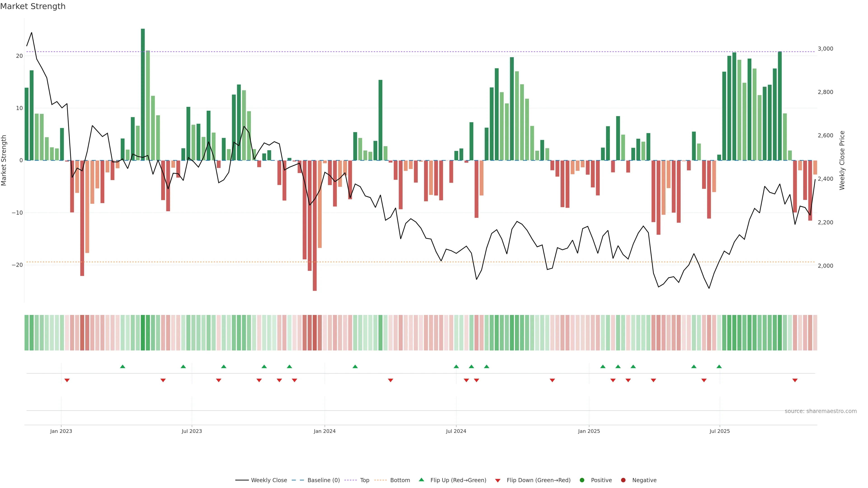Click the 3,000 label on the price axis
Image resolution: width=868 pixels, height=488 pixels.
825,49
